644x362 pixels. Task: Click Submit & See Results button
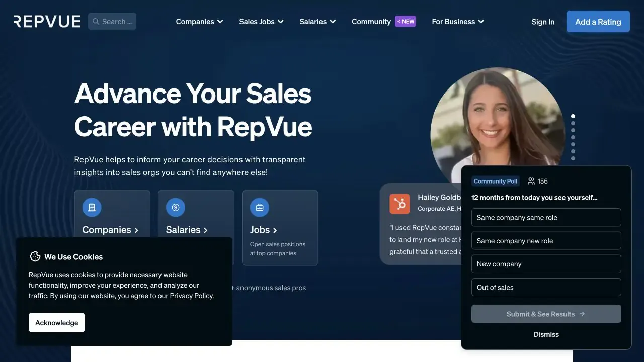(x=546, y=314)
